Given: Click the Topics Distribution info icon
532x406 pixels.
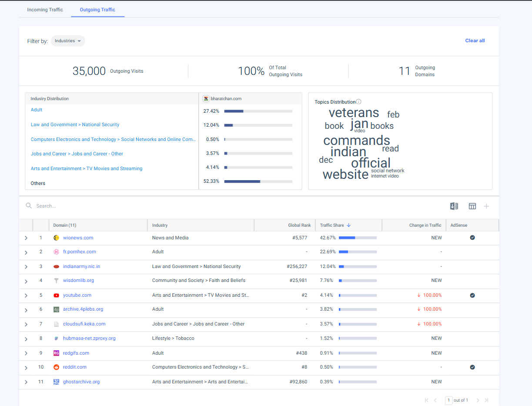Looking at the screenshot, I should [358, 102].
